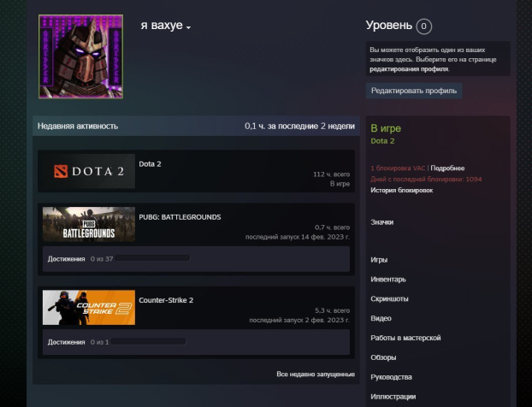Click the Counter-Strike 2 achievements progress bar
The image size is (532, 407).
(x=149, y=342)
